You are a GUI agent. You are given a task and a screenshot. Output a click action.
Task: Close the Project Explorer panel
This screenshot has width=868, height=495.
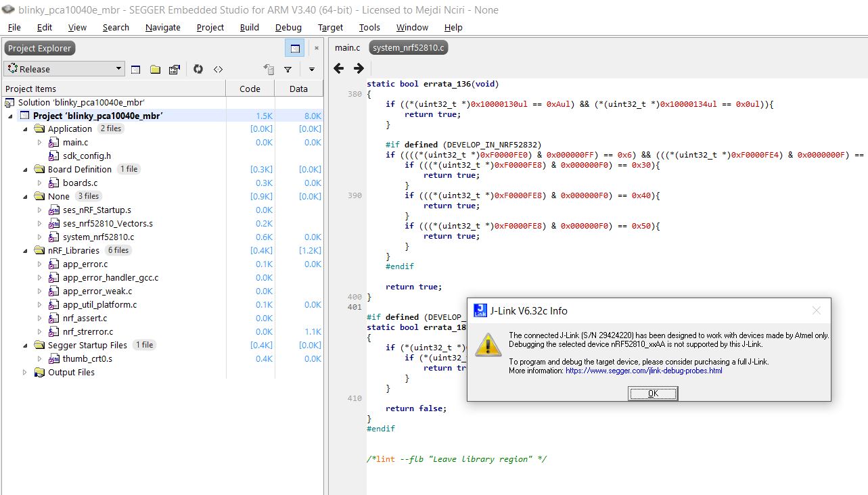coord(316,49)
